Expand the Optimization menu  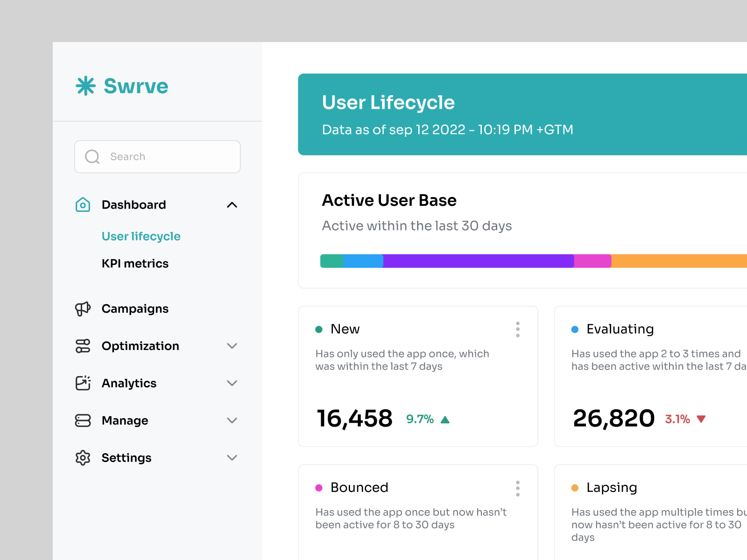(x=232, y=346)
